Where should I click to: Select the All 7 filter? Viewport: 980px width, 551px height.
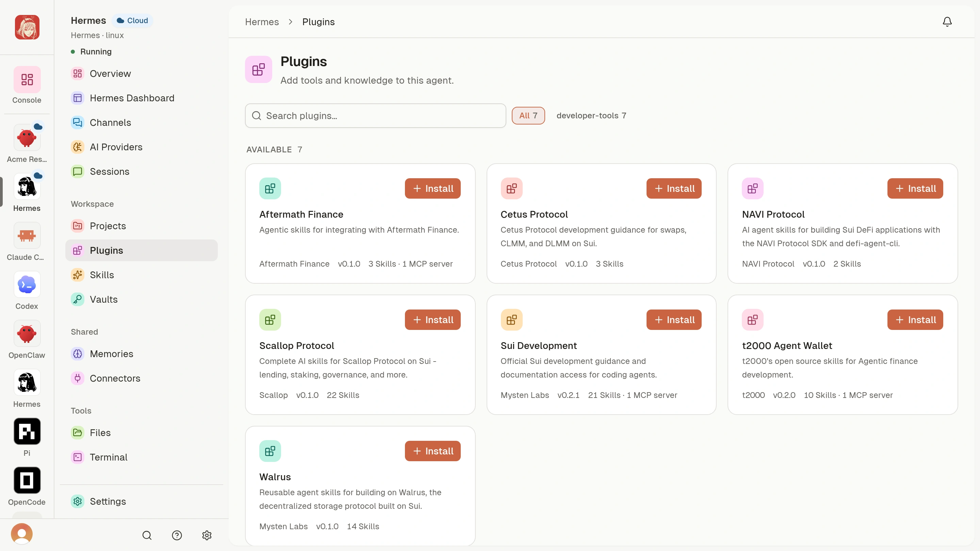pos(528,116)
